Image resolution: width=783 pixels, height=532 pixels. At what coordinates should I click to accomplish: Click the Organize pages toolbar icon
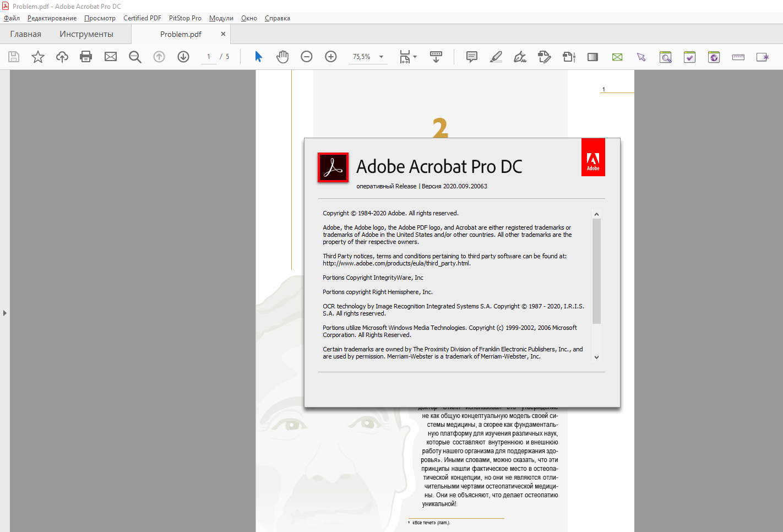(569, 57)
